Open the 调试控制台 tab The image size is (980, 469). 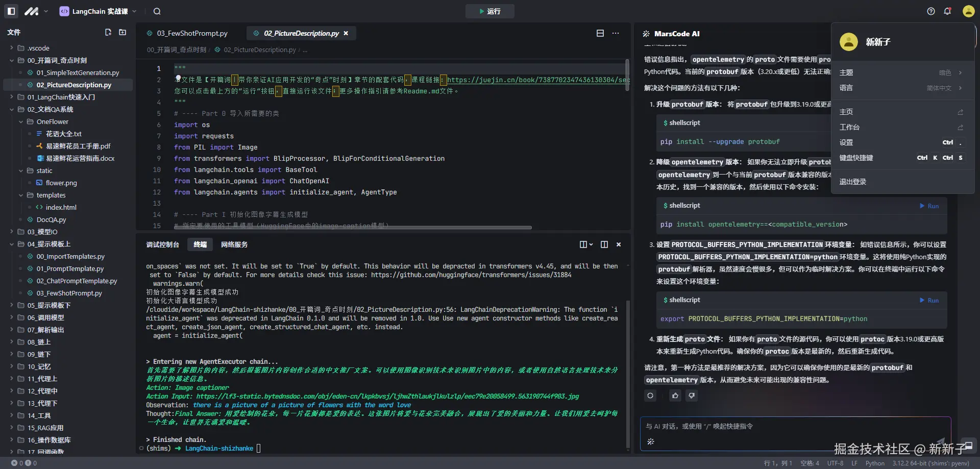162,244
